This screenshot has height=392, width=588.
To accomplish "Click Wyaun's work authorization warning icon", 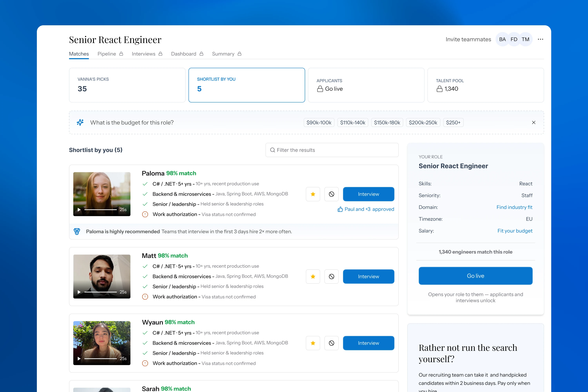I will [145, 363].
